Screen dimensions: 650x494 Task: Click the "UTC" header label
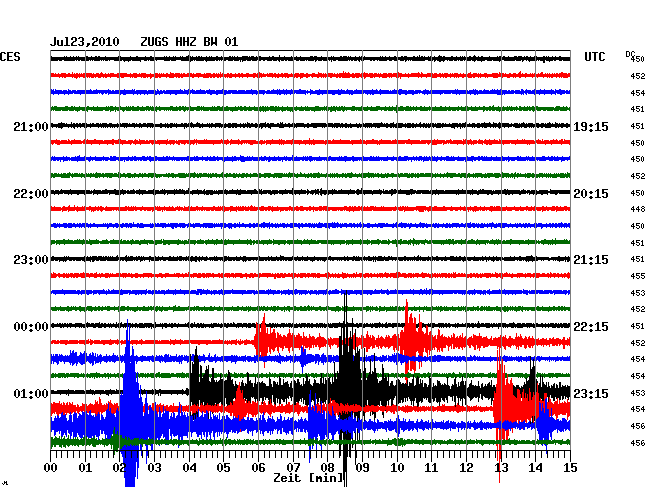pyautogui.click(x=594, y=57)
